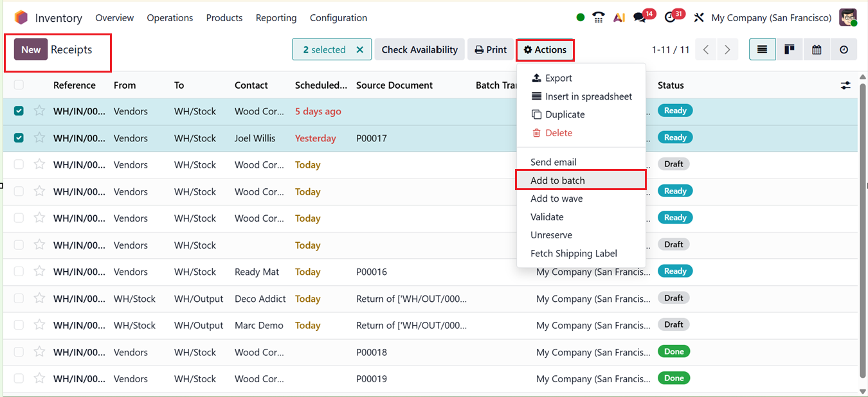Choose Duplicate in Actions menu
The width and height of the screenshot is (868, 397).
[x=581, y=114]
